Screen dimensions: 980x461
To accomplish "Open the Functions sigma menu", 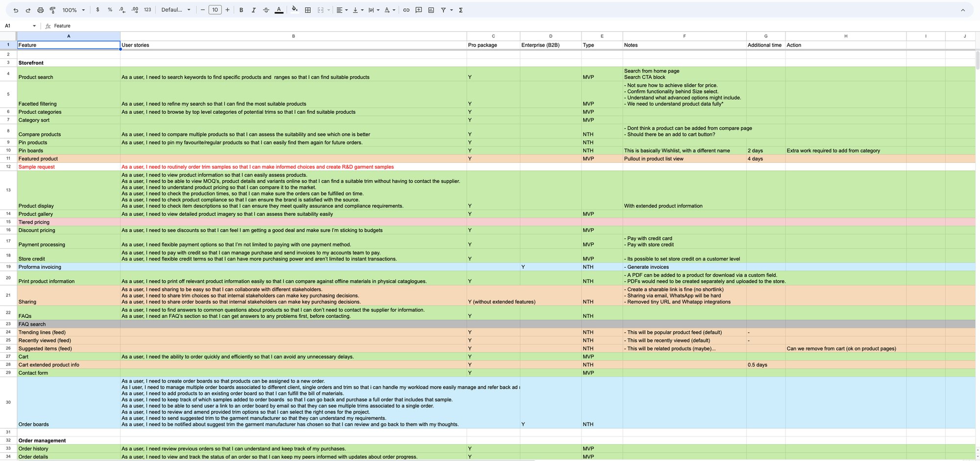I will coord(461,10).
